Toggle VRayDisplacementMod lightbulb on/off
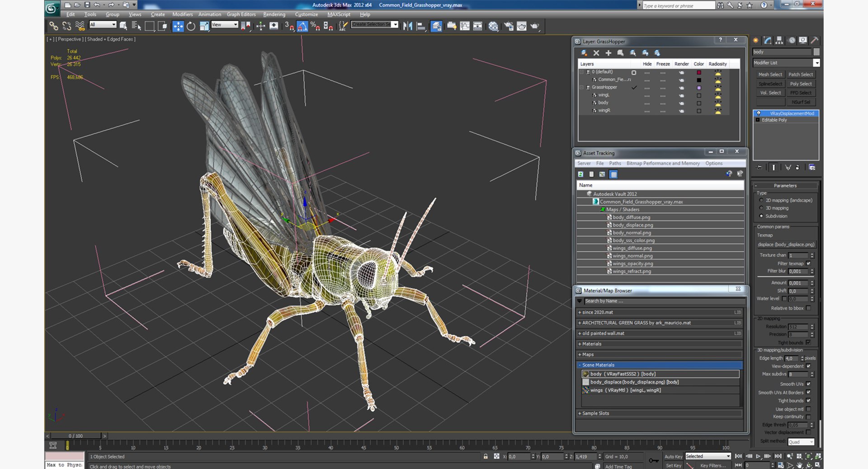The image size is (868, 469). click(759, 113)
